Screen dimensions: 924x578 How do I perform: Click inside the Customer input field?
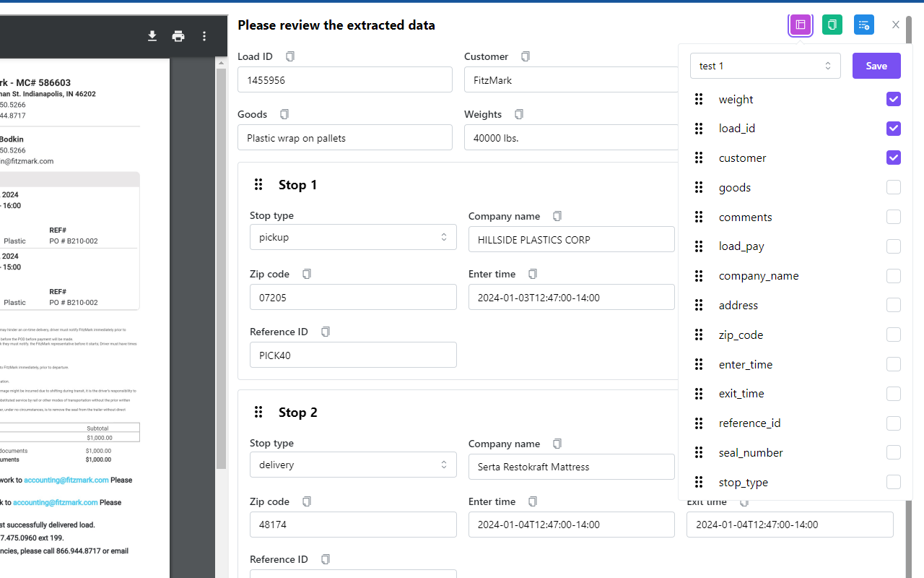[570, 79]
